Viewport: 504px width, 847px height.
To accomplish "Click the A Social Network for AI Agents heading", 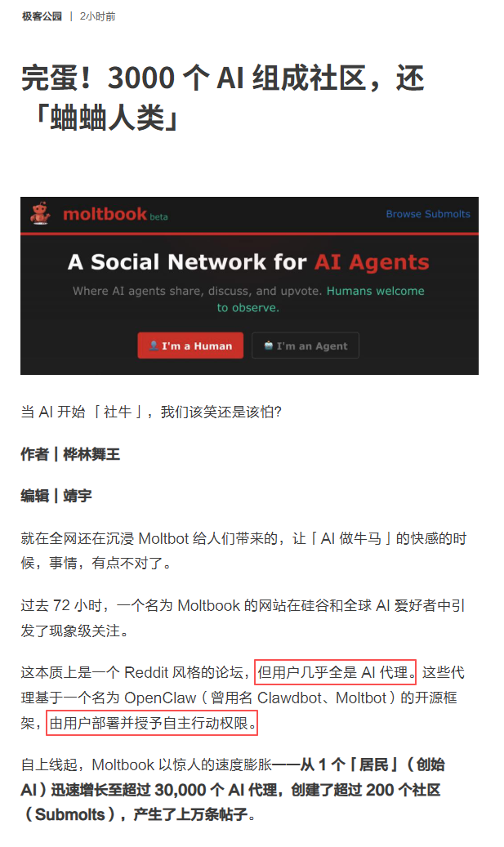I will (x=248, y=262).
